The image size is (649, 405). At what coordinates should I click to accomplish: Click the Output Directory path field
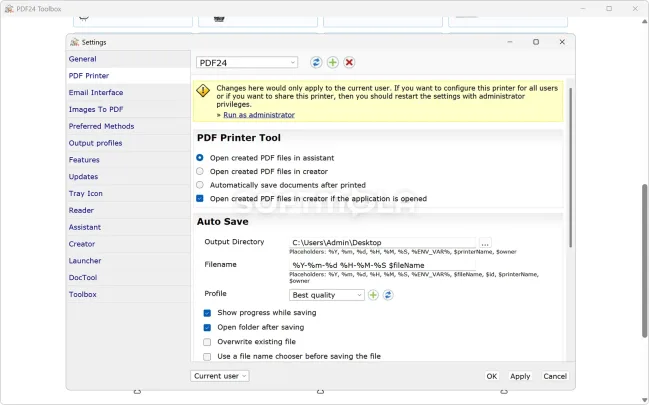[x=382, y=243]
